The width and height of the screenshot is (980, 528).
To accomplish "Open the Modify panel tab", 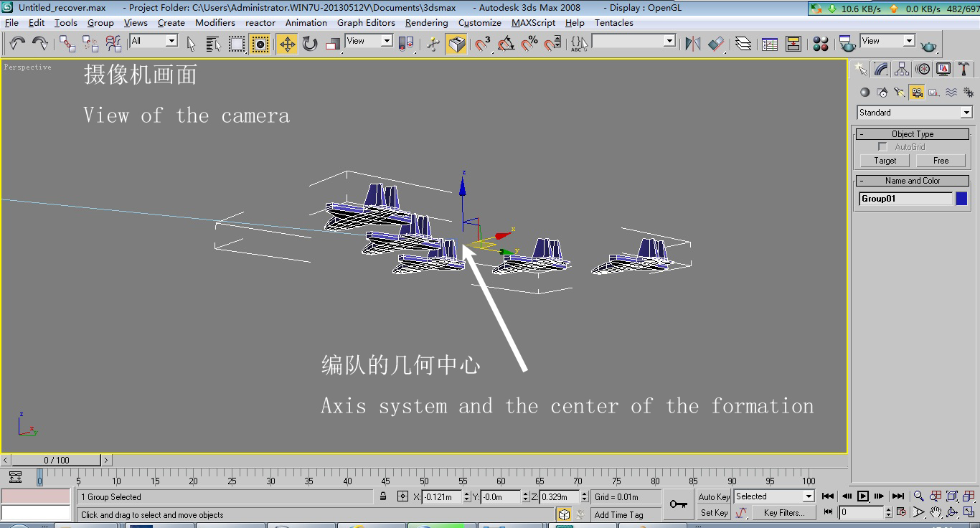I will [x=882, y=69].
